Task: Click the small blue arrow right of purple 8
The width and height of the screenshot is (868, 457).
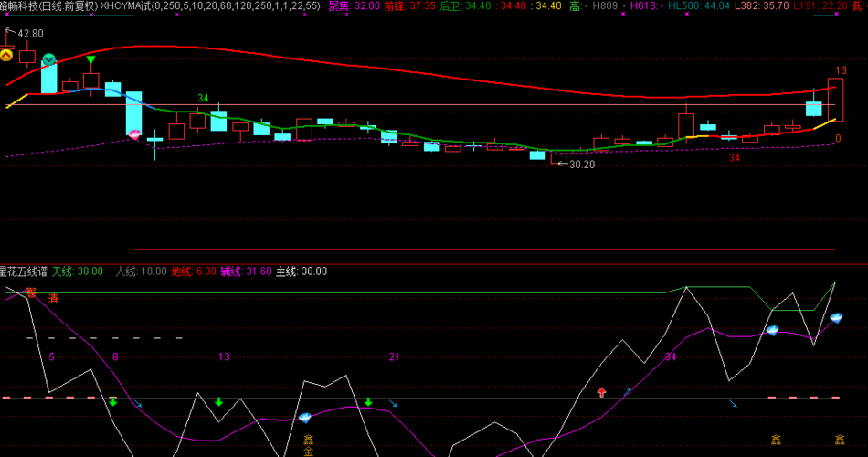Action: tap(138, 404)
